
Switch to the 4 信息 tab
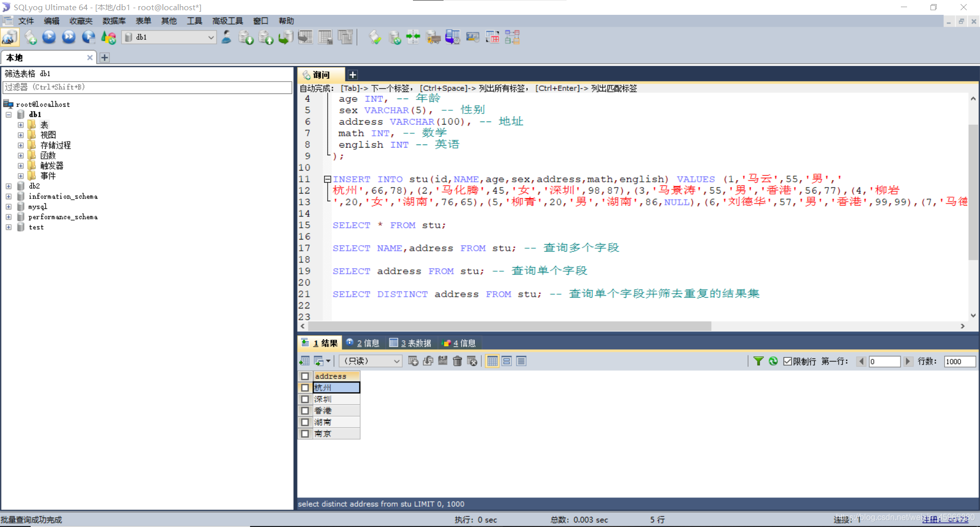pos(459,343)
